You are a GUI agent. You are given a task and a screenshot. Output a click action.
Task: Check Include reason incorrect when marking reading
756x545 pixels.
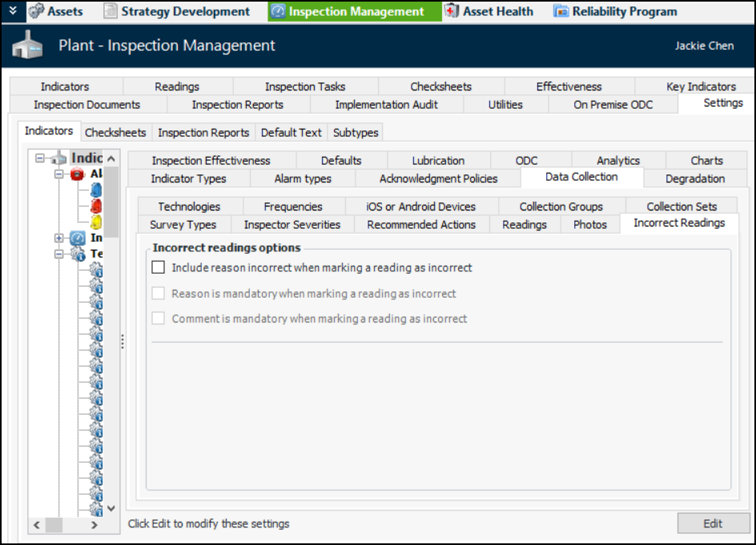point(158,267)
